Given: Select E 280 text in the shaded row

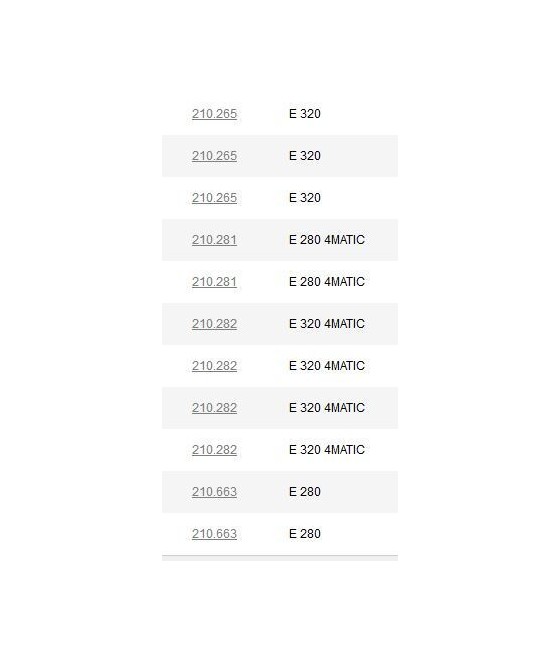Looking at the screenshot, I should 305,492.
